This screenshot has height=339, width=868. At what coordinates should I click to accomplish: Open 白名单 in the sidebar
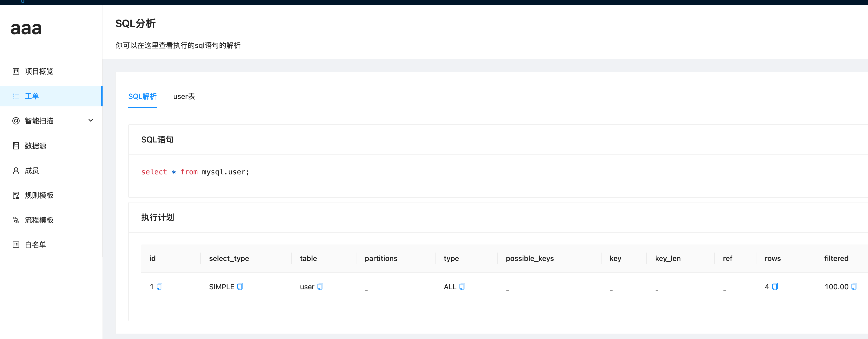tap(51, 245)
